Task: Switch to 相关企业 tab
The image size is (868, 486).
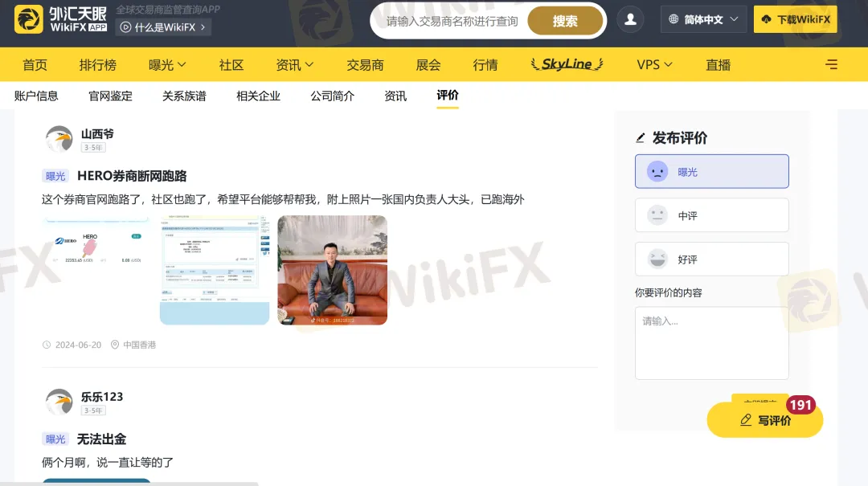Action: pos(258,96)
